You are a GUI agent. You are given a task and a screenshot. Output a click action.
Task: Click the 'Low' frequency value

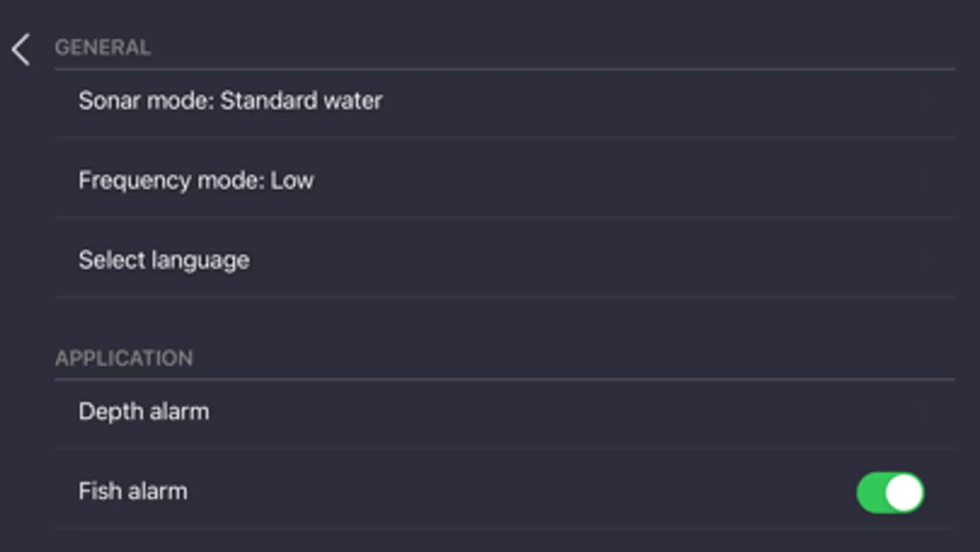click(x=292, y=181)
